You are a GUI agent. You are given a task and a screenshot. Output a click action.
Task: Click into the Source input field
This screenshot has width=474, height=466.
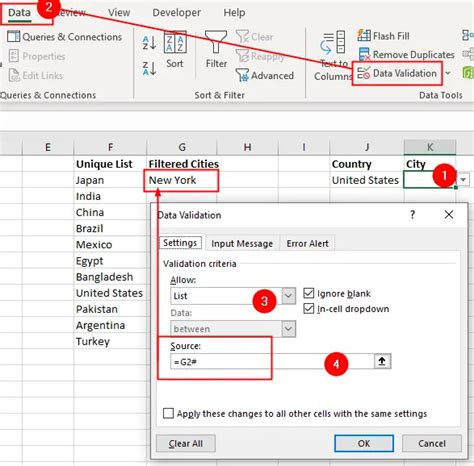(272, 362)
